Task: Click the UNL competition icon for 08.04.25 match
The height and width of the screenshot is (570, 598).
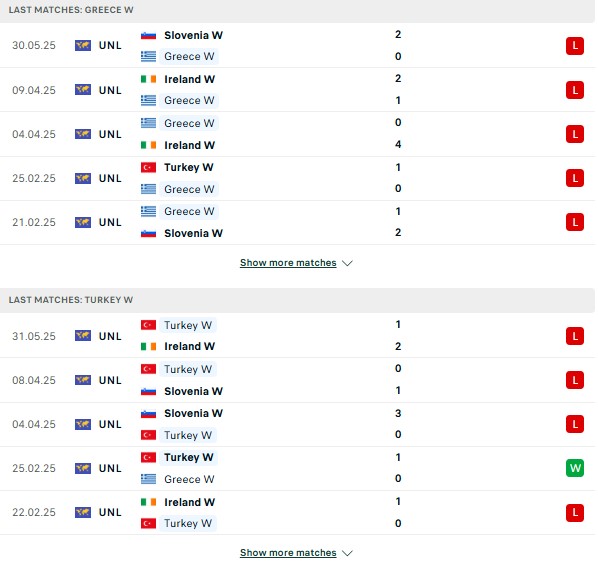Action: 83,380
